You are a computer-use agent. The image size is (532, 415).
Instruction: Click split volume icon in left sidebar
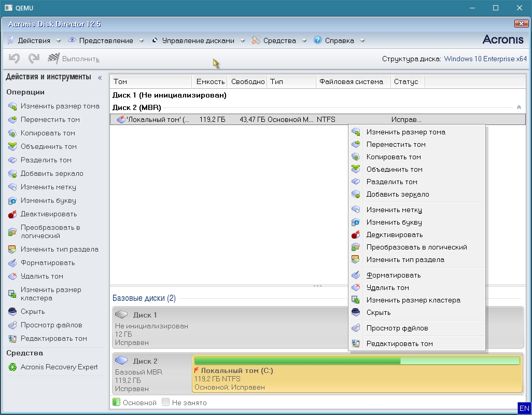click(x=12, y=160)
